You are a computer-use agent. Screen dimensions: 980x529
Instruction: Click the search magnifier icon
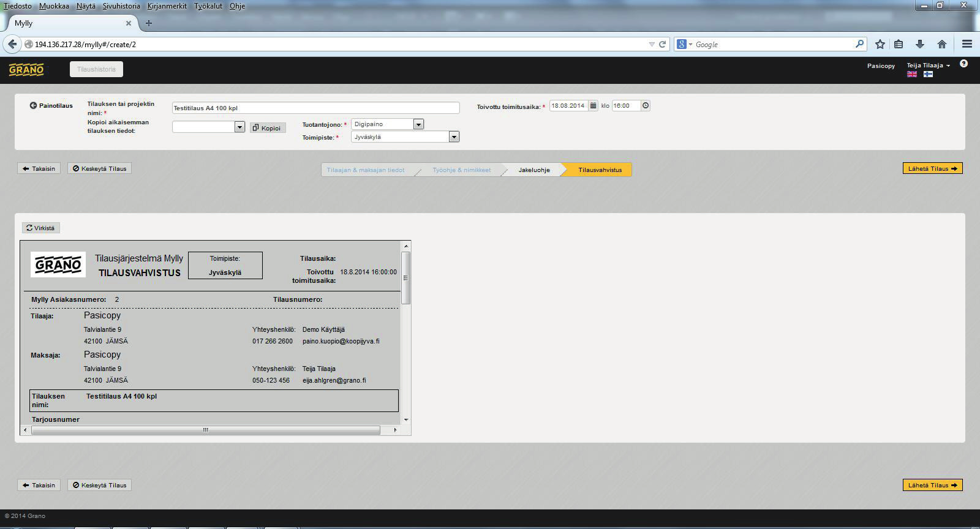click(x=859, y=44)
